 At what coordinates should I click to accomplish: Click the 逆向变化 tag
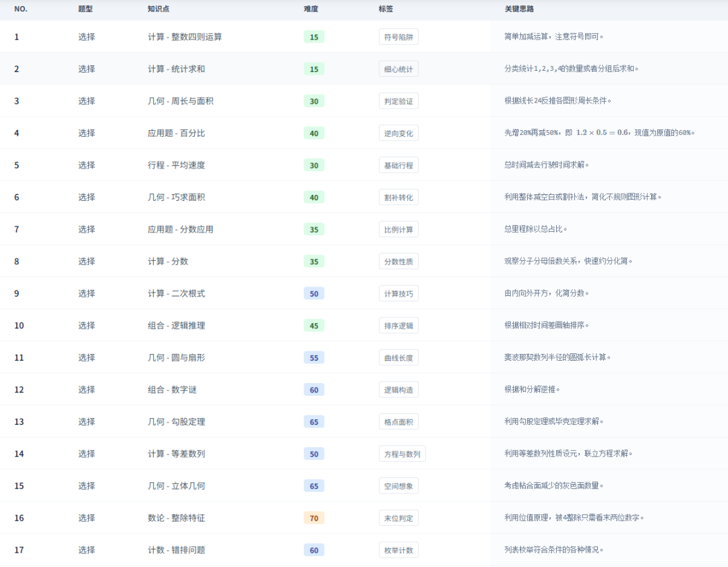pos(398,133)
